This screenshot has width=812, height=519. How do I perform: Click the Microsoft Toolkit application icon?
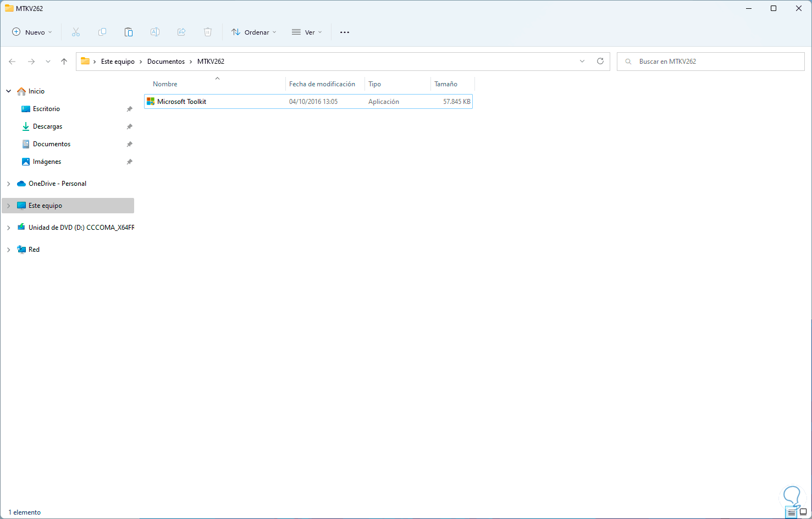151,102
